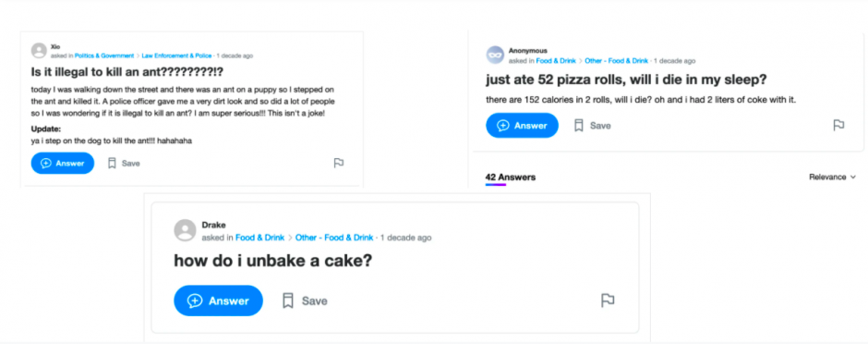The image size is (868, 344).
Task: Click the Anonymous masked avatar
Action: pos(495,55)
